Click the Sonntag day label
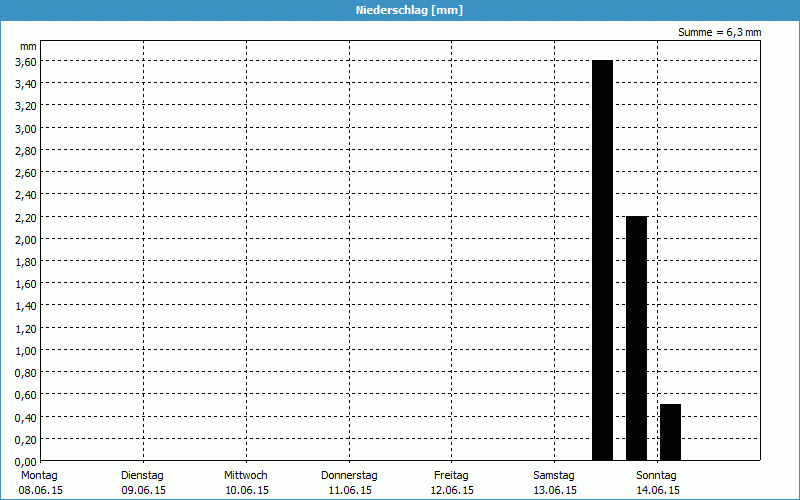Image resolution: width=800 pixels, height=500 pixels. [656, 475]
